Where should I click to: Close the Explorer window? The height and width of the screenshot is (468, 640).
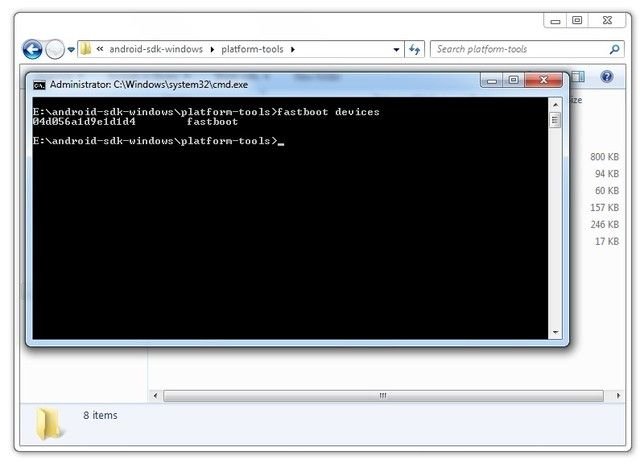tap(607, 20)
